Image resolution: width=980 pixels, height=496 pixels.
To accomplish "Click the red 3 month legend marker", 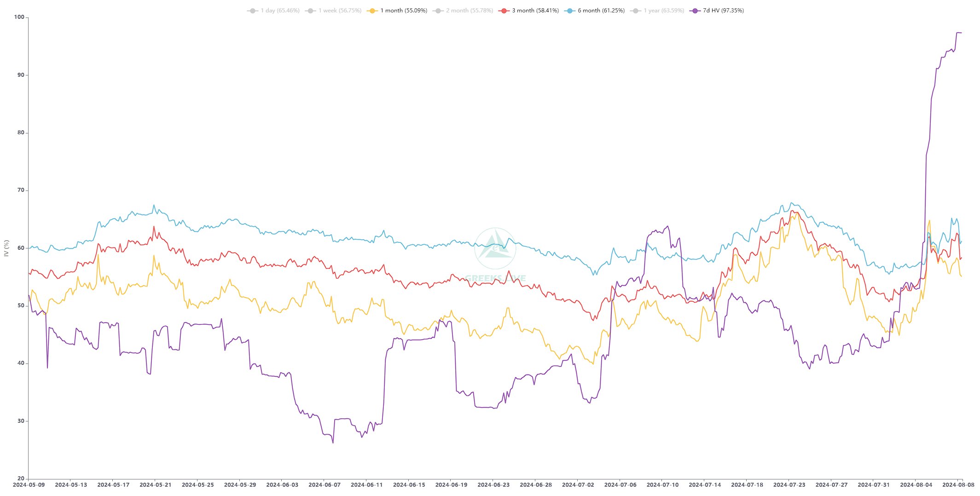I will click(x=503, y=11).
